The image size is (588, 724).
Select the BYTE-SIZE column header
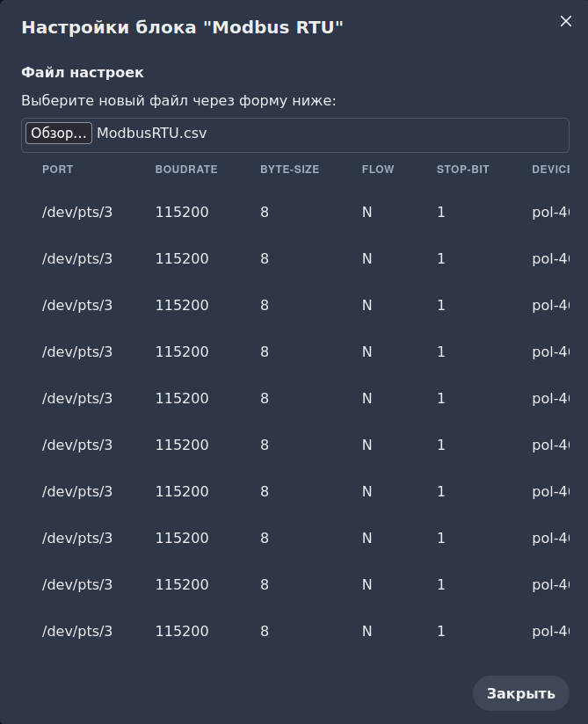pos(289,170)
